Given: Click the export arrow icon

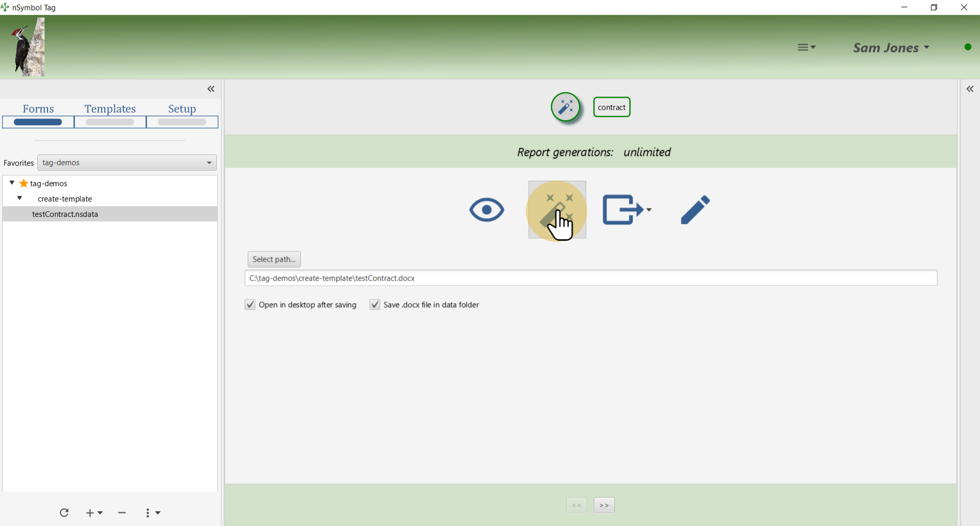Looking at the screenshot, I should (x=623, y=210).
